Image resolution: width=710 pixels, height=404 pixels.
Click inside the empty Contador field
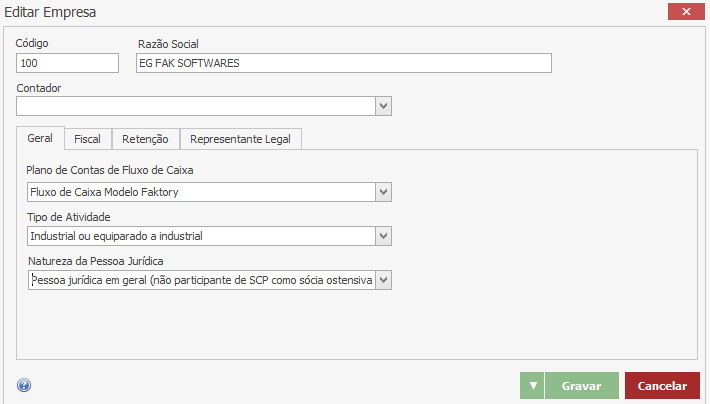coord(195,106)
